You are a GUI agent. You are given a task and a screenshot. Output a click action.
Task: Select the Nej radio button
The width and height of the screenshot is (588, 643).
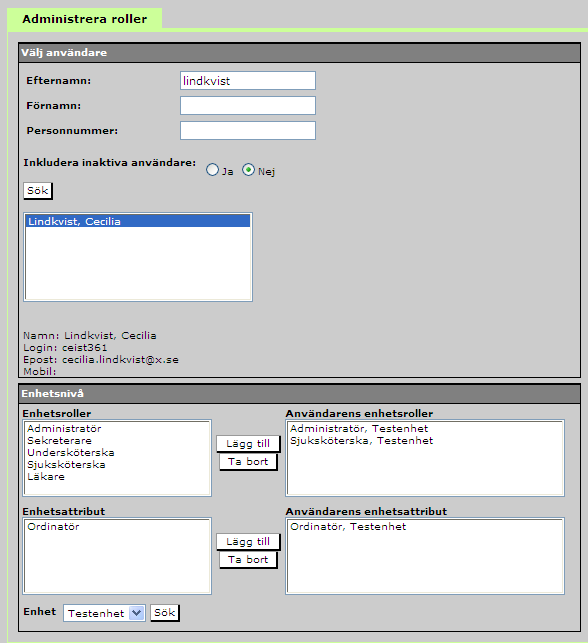pos(248,170)
